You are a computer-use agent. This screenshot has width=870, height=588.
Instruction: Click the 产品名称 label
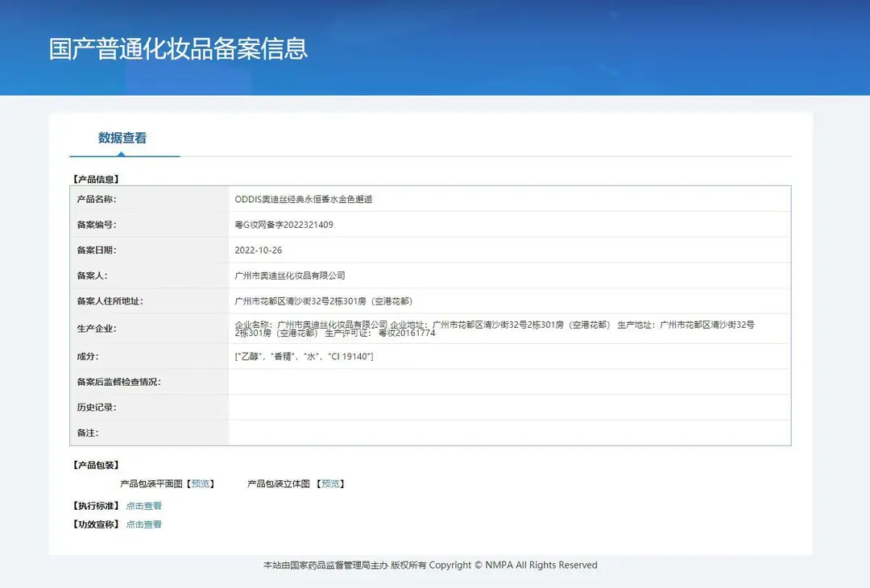tap(97, 199)
